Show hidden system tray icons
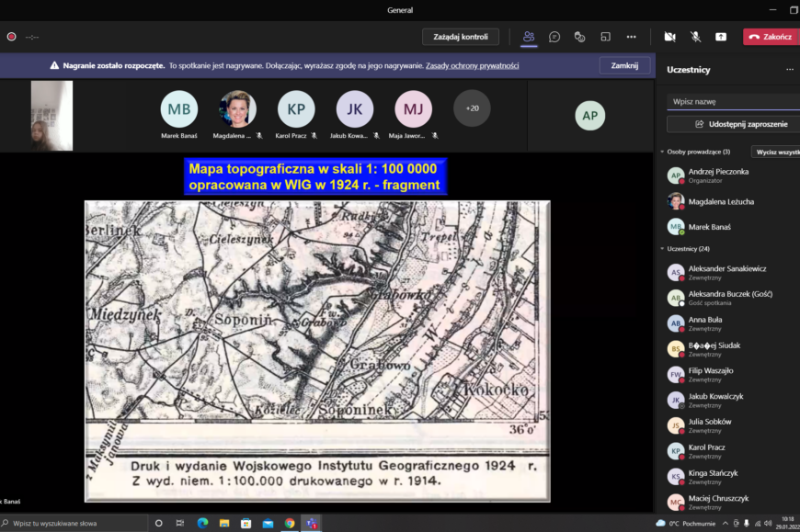Screen dimensions: 800x532 725,524
